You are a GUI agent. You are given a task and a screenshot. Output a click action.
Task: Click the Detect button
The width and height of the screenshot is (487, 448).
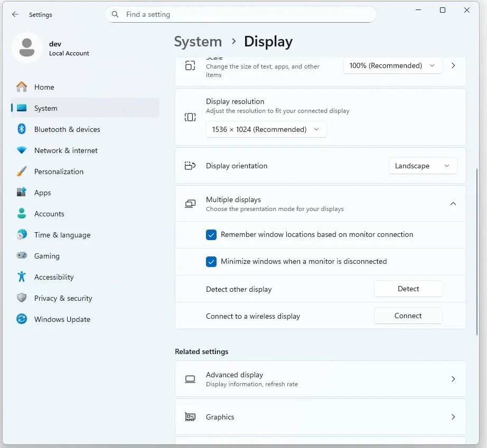tap(408, 289)
